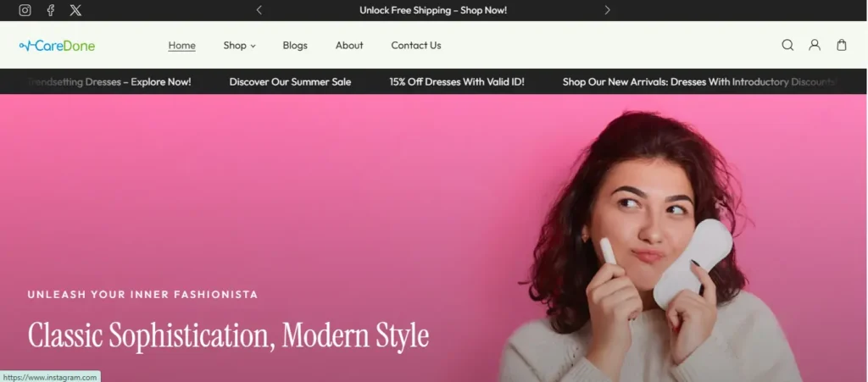Open the Instagram social icon
The width and height of the screenshot is (868, 382).
click(25, 10)
